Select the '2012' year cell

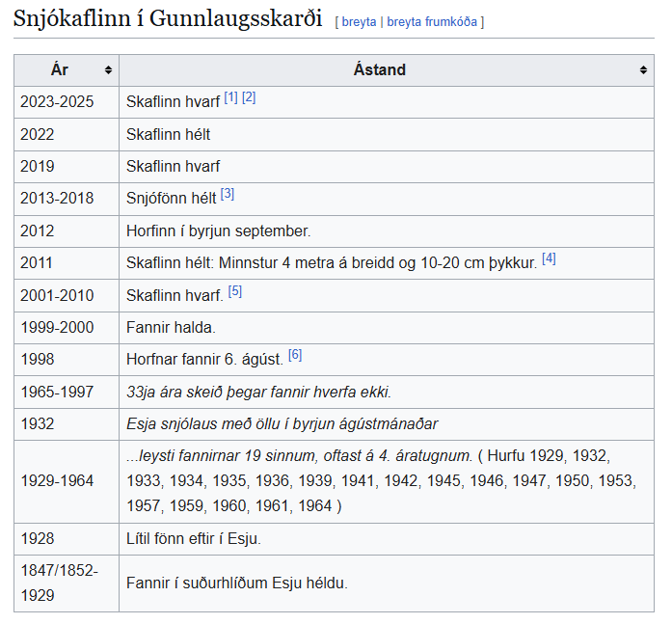[67, 231]
